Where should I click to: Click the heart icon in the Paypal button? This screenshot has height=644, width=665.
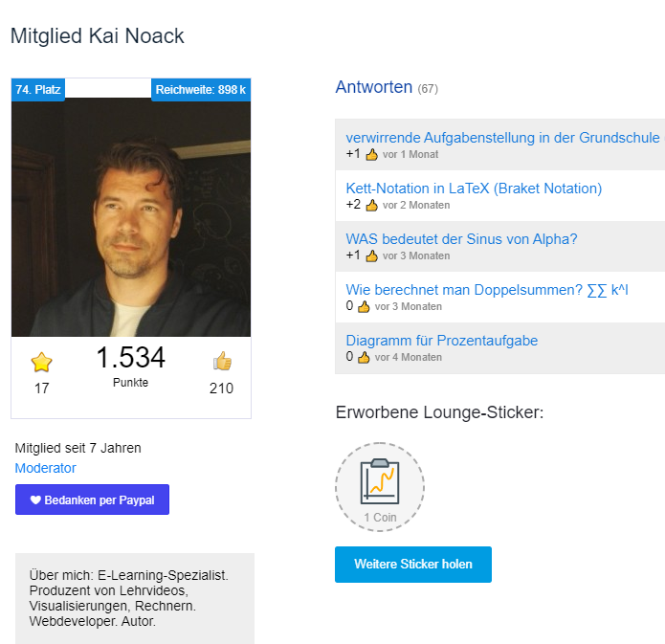35,500
